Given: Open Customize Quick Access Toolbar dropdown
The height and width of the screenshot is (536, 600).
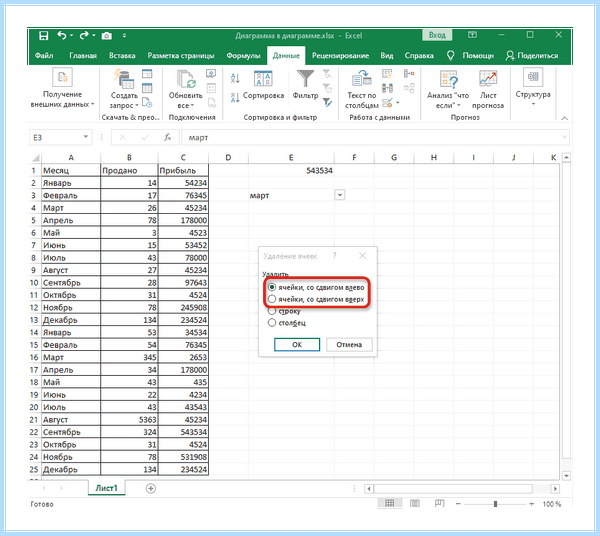Looking at the screenshot, I should click(124, 36).
